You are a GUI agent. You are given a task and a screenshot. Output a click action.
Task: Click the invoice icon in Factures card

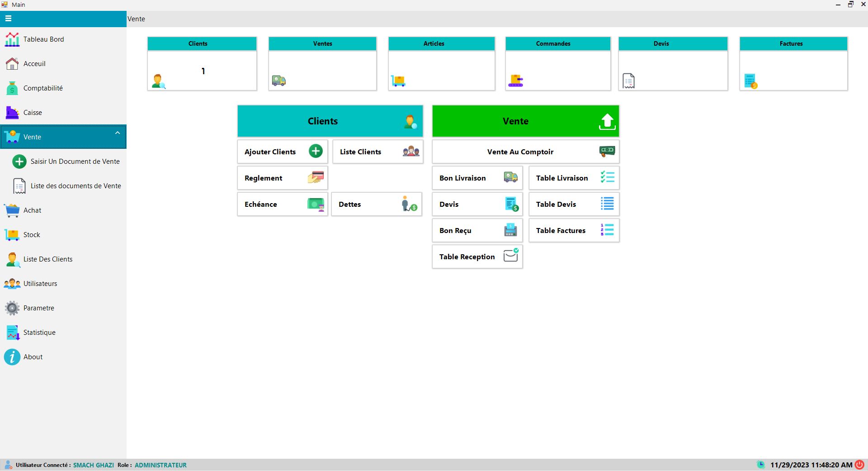pos(750,81)
